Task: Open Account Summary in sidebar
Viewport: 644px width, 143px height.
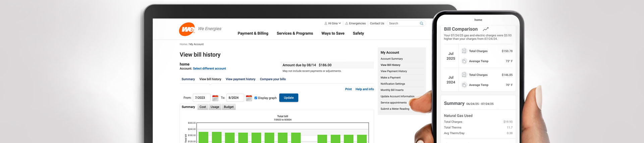Action: (x=392, y=59)
